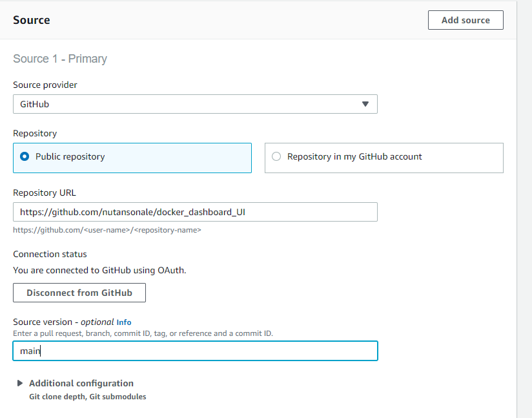Click the Public repository radio circle

[x=25, y=156]
